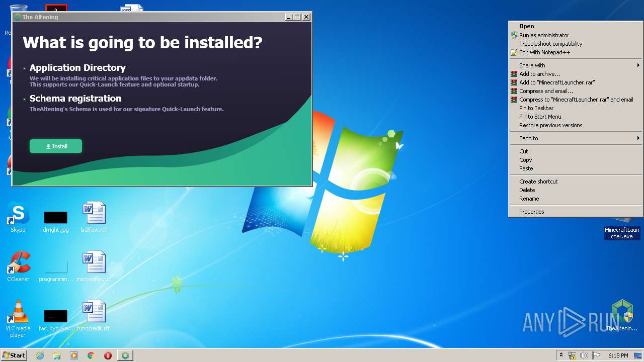This screenshot has width=644, height=362.
Task: Click the Schema registration heading
Action: [75, 98]
